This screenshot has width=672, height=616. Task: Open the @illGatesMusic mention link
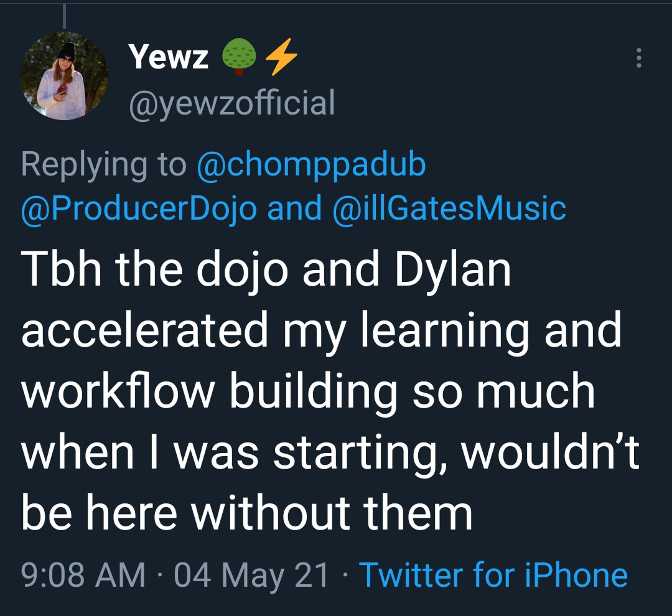point(450,208)
